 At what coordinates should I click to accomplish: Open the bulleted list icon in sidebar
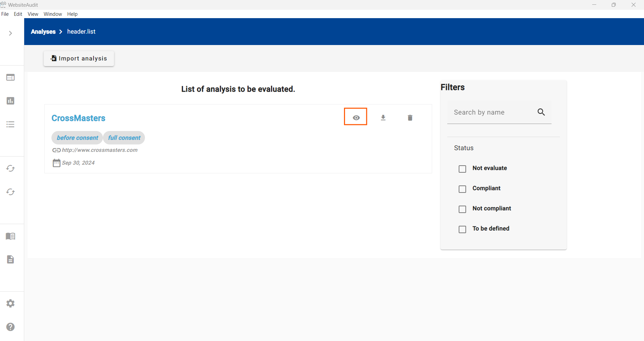tap(10, 124)
